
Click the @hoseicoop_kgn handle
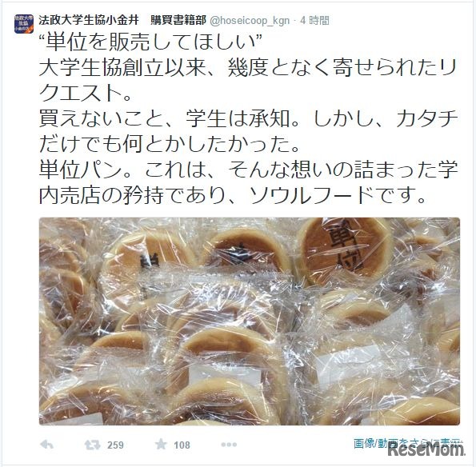250,21
